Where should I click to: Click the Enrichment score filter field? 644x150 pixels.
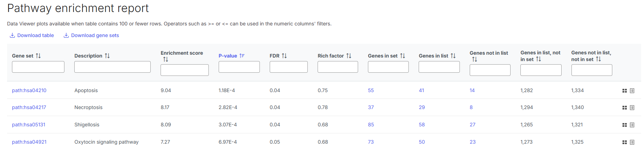point(185,70)
